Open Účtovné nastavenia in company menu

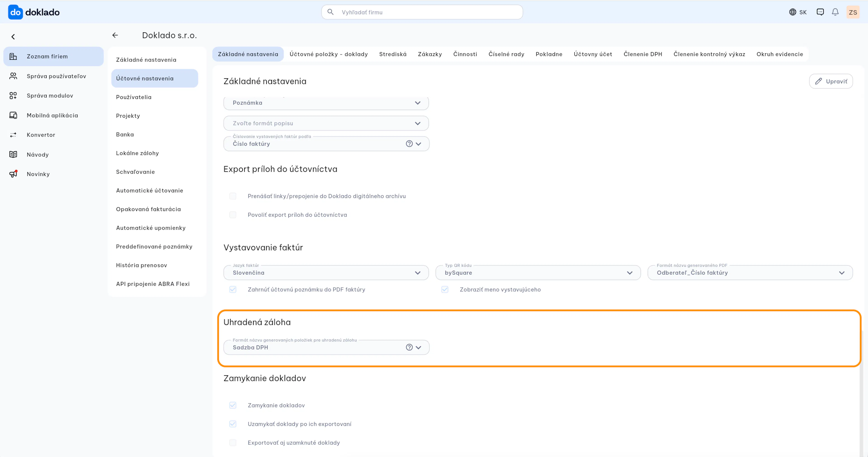coord(155,78)
